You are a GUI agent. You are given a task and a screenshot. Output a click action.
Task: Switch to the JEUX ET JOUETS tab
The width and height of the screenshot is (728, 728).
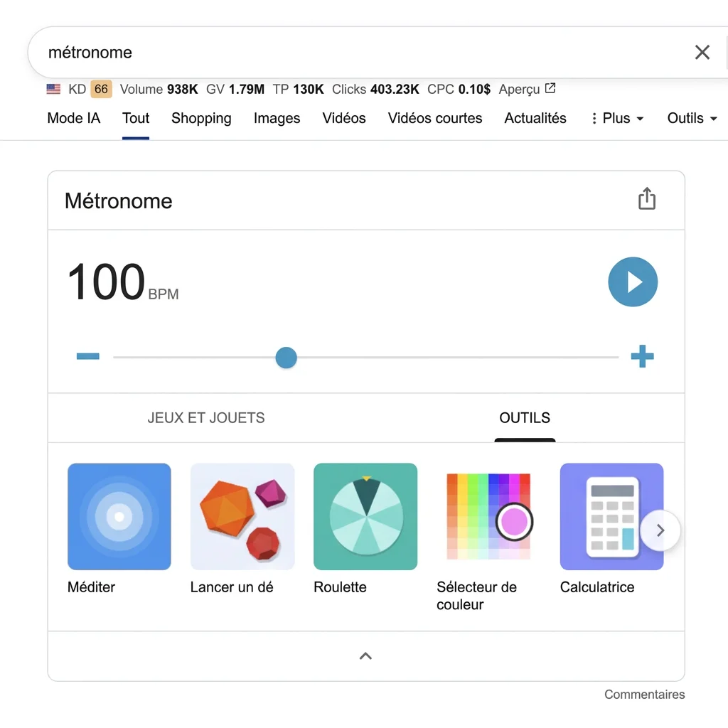click(x=206, y=418)
